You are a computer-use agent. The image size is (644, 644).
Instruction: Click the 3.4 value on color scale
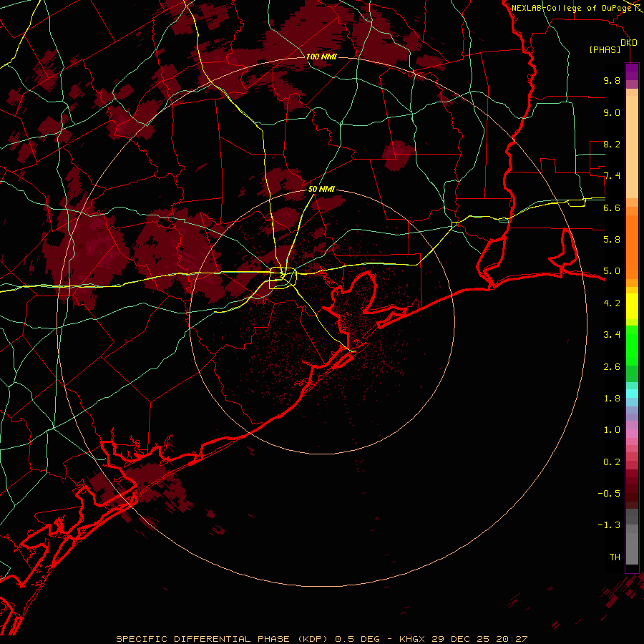[x=612, y=334]
